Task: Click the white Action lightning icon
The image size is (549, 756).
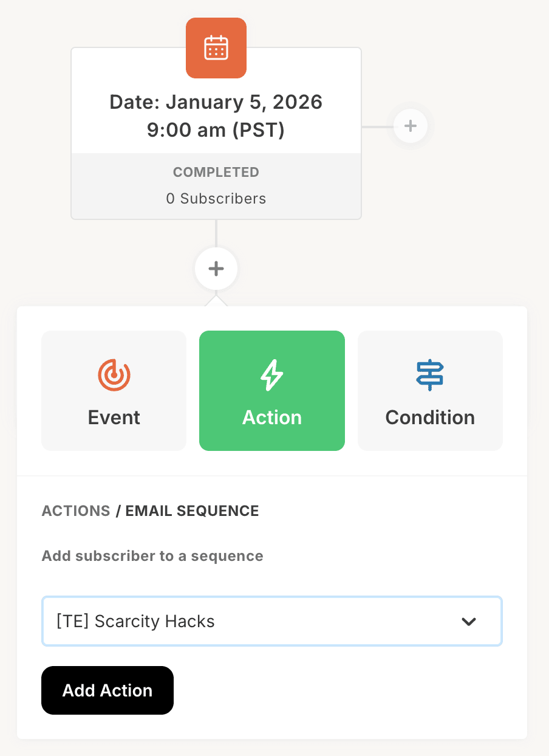Action: tap(271, 375)
